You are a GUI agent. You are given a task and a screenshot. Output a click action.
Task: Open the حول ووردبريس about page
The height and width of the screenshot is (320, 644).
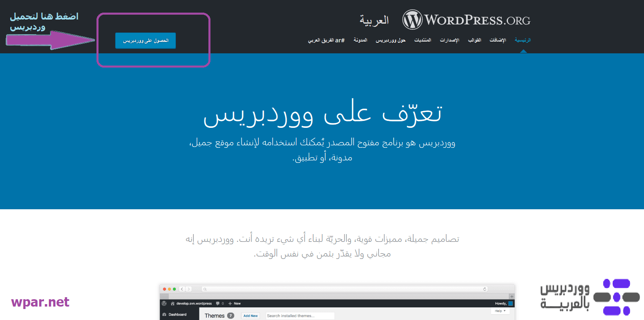[390, 40]
